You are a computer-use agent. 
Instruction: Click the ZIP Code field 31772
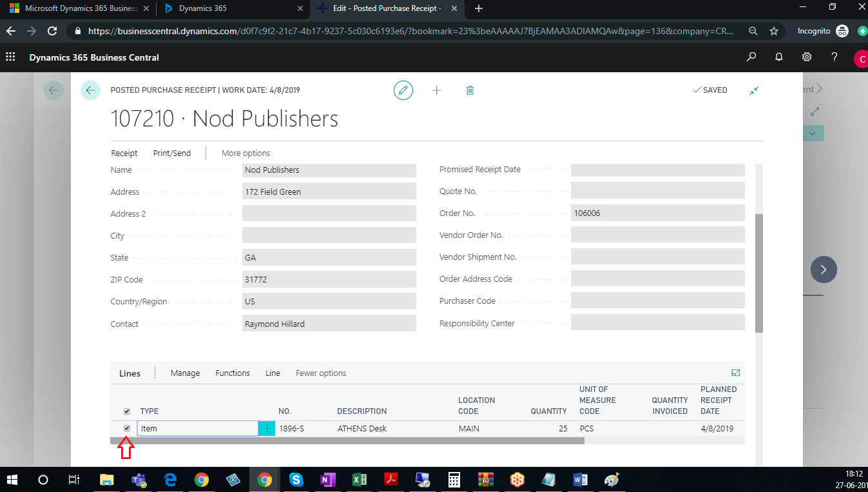click(329, 280)
